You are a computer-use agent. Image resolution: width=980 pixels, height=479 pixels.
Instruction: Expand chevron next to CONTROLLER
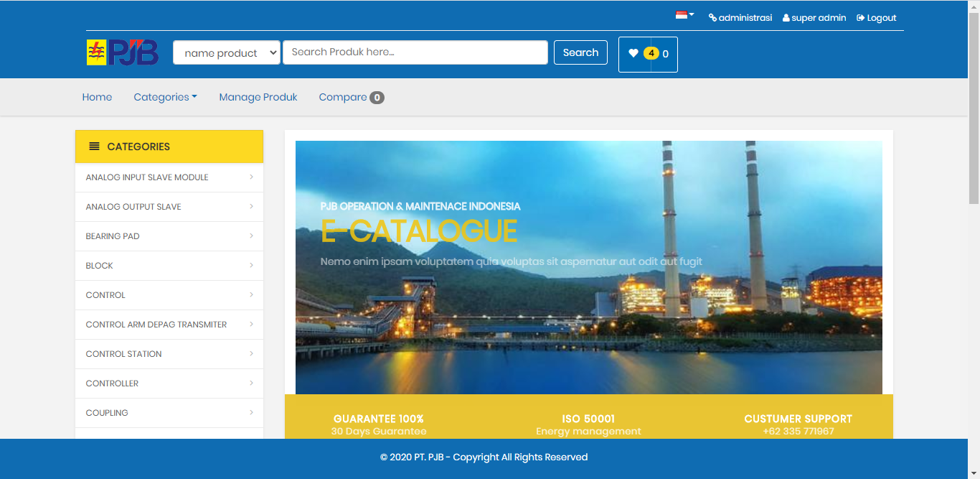coord(251,383)
